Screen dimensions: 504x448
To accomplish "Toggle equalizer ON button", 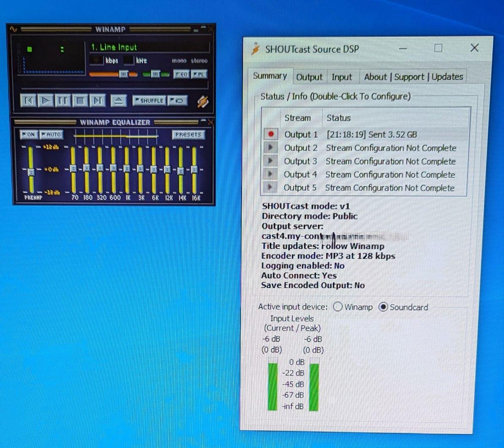I will (29, 134).
